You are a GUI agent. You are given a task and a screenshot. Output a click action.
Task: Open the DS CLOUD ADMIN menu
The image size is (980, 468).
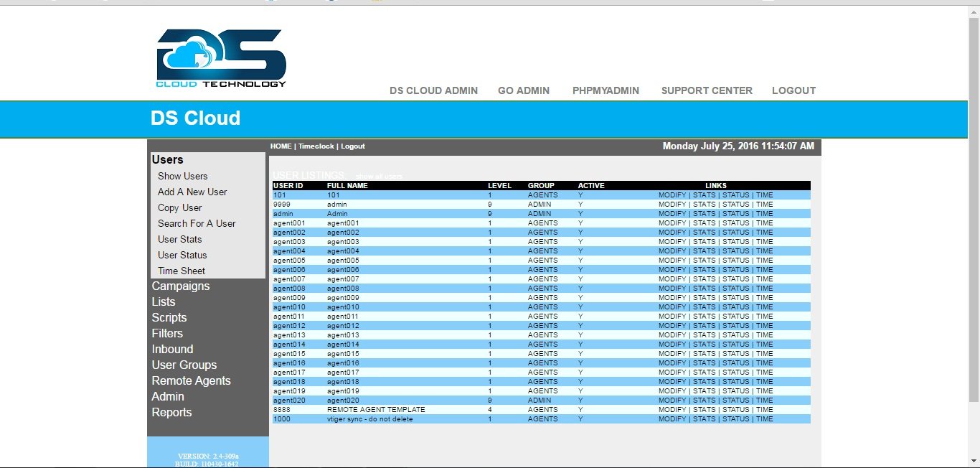pyautogui.click(x=433, y=90)
